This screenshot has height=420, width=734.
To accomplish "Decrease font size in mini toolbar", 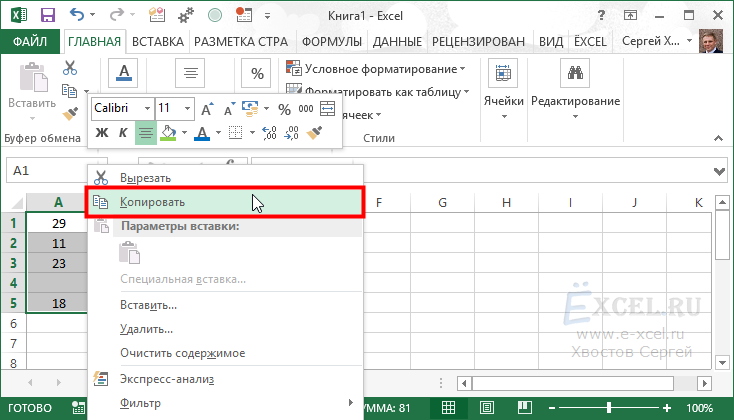I will point(228,110).
